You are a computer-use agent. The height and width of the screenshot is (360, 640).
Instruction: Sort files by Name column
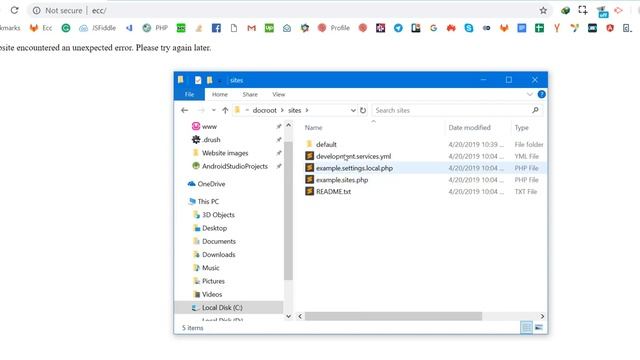(x=313, y=128)
